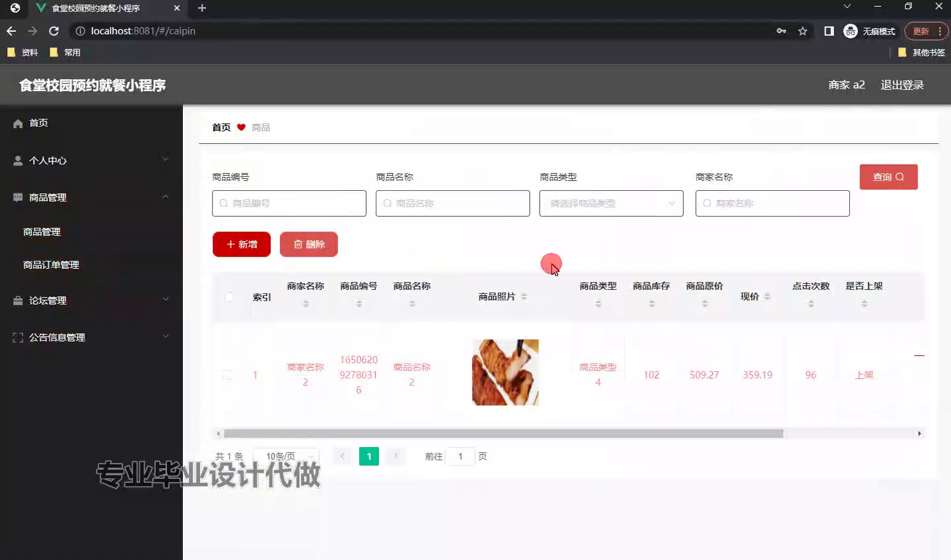Image resolution: width=951 pixels, height=560 pixels.
Task: Open a new browser tab
Action: [202, 8]
